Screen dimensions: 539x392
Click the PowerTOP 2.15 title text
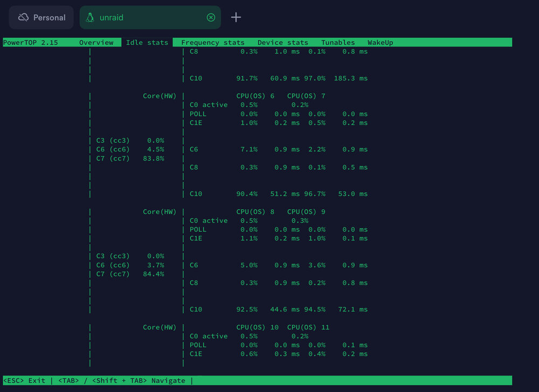click(30, 43)
